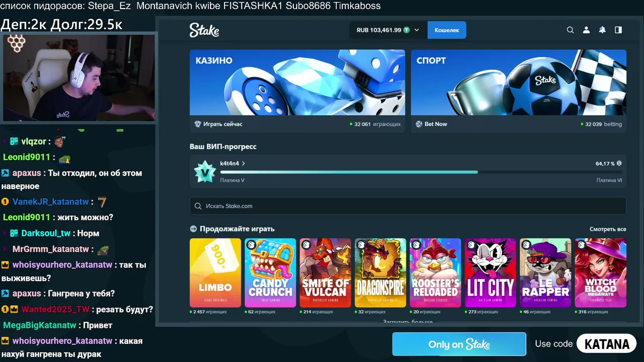Click the Wanted2025_TW username in chat
Screen dimensions: 644x362
coord(55,310)
